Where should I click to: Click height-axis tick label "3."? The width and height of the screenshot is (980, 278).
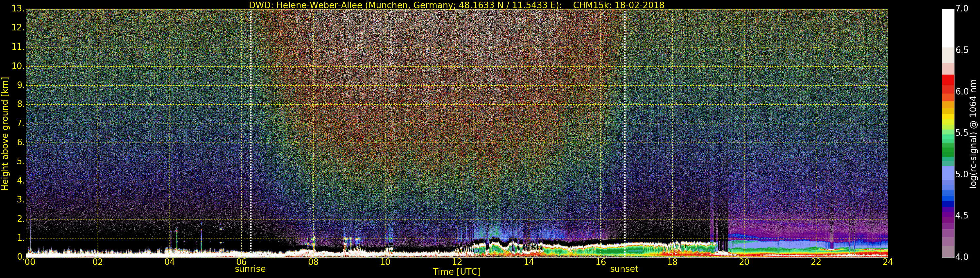pos(21,200)
